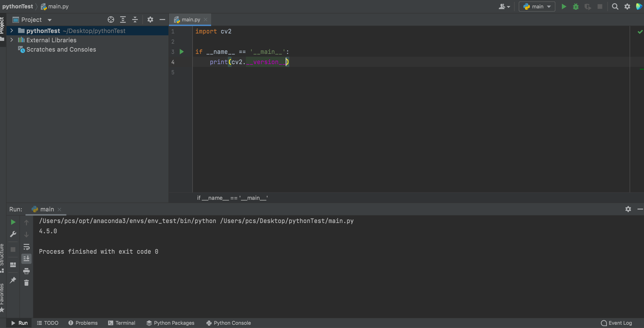Viewport: 644px width, 328px height.
Task: Expand External Libraries tree node
Action: pos(12,40)
